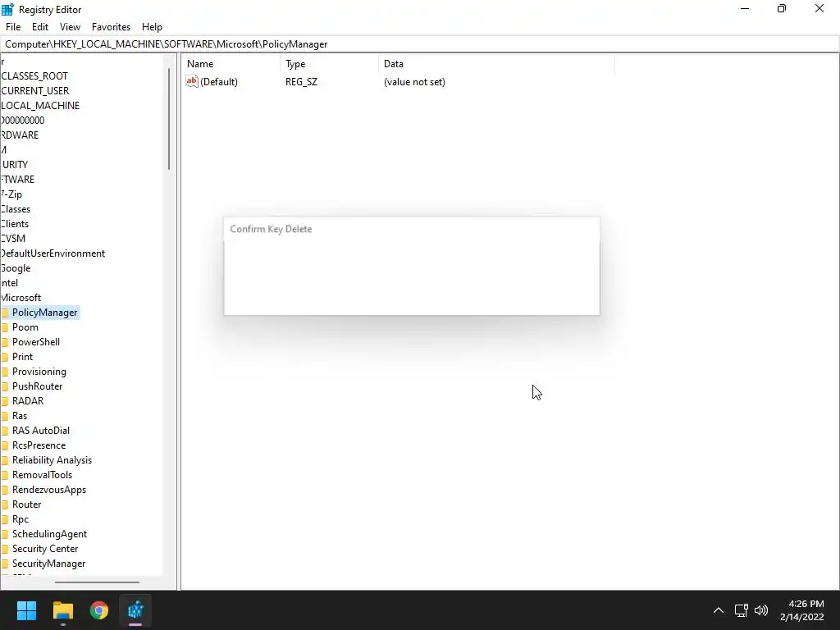Select the PolicyManager key

(44, 313)
